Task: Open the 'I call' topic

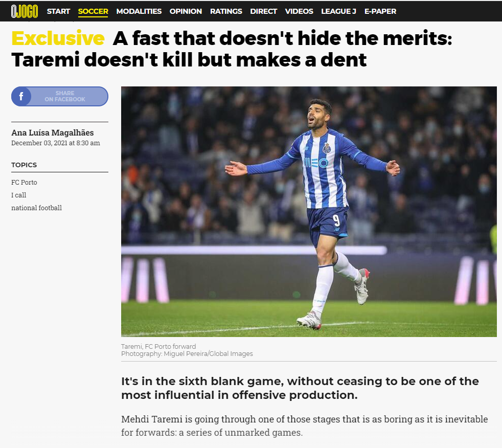Action: click(18, 195)
